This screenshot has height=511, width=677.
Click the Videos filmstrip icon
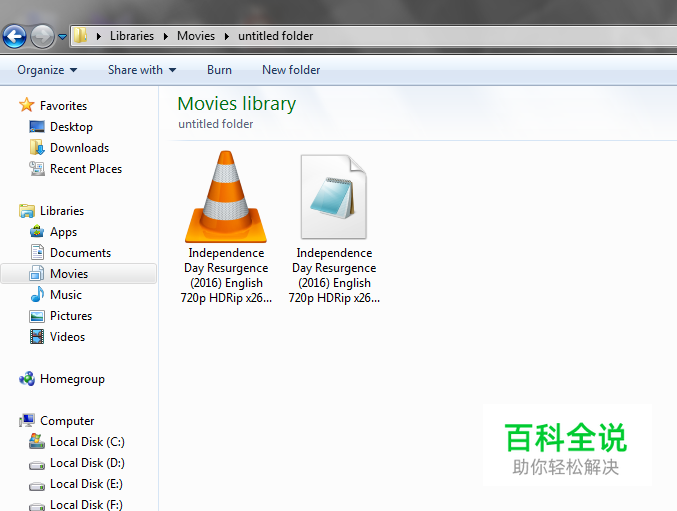[37, 337]
